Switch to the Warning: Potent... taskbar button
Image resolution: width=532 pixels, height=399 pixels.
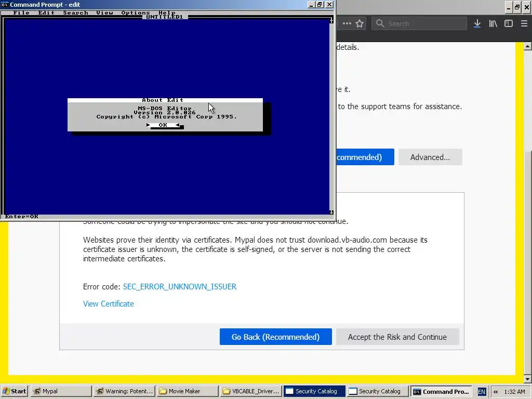(x=124, y=391)
